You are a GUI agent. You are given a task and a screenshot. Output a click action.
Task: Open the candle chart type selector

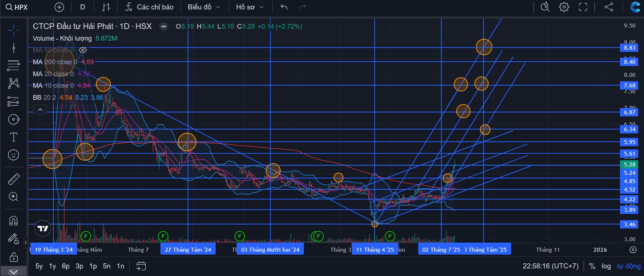tap(106, 7)
